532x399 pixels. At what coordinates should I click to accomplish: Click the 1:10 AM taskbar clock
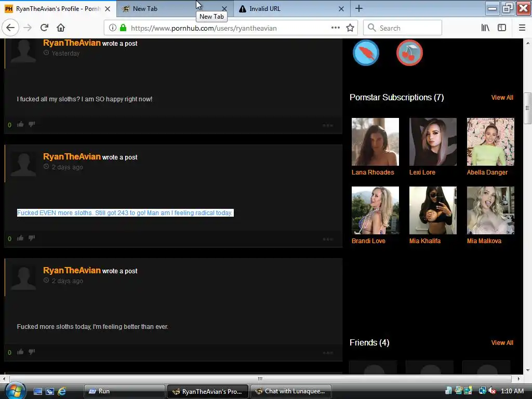tap(512, 391)
